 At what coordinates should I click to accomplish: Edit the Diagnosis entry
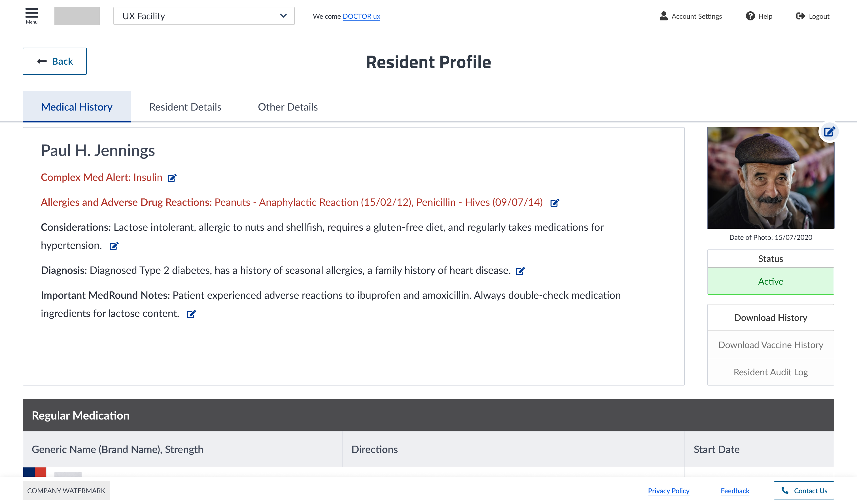point(520,271)
